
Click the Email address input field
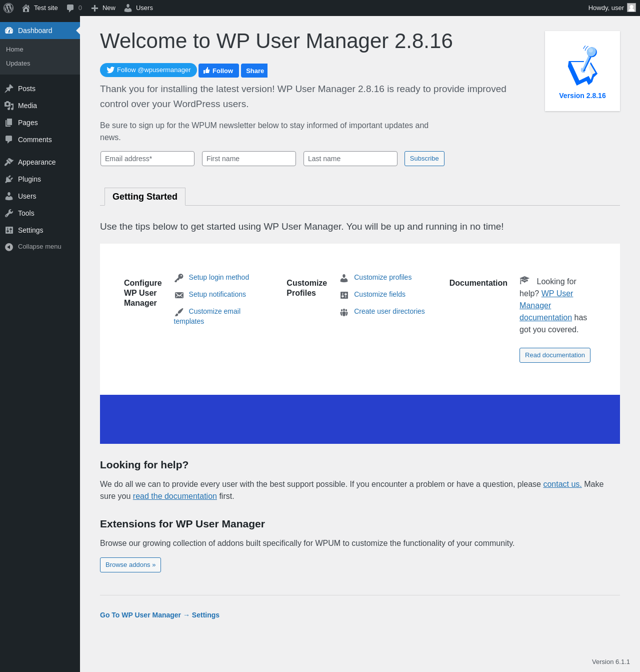pos(147,159)
